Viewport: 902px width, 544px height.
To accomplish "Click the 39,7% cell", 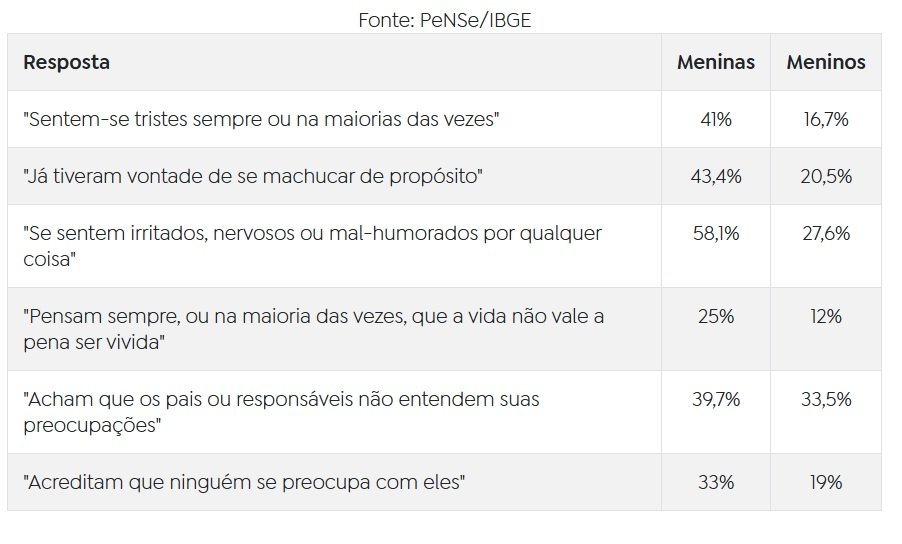I will pyautogui.click(x=716, y=399).
